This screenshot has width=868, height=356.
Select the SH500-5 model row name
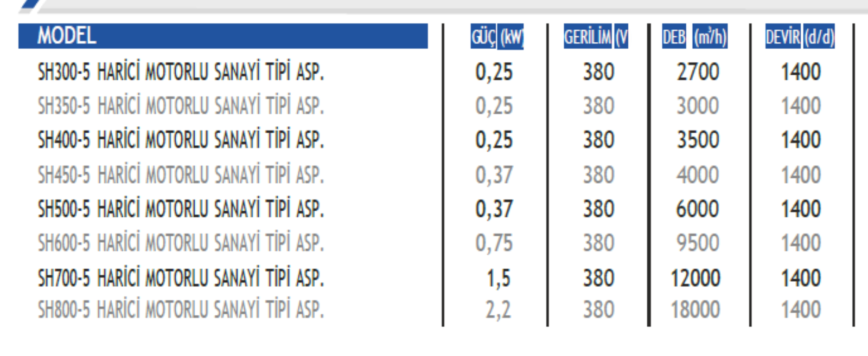181,209
